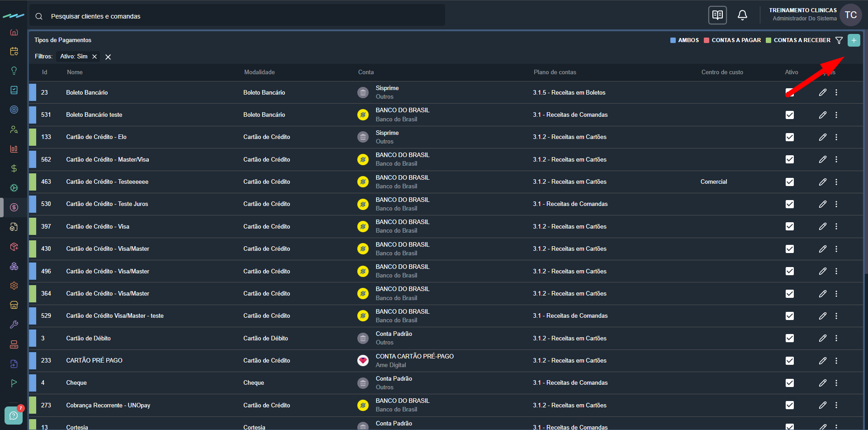Uncheck Ativo for Cartão de Débito
Image resolution: width=868 pixels, height=430 pixels.
pos(790,338)
